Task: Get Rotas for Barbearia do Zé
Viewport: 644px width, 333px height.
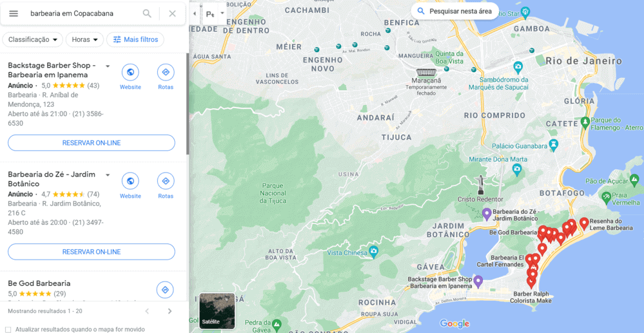Action: 166,186
